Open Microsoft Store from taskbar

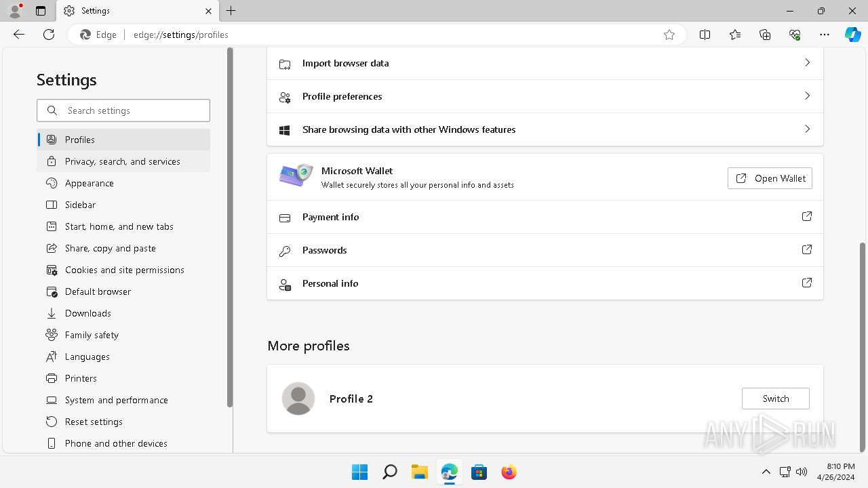click(x=479, y=472)
